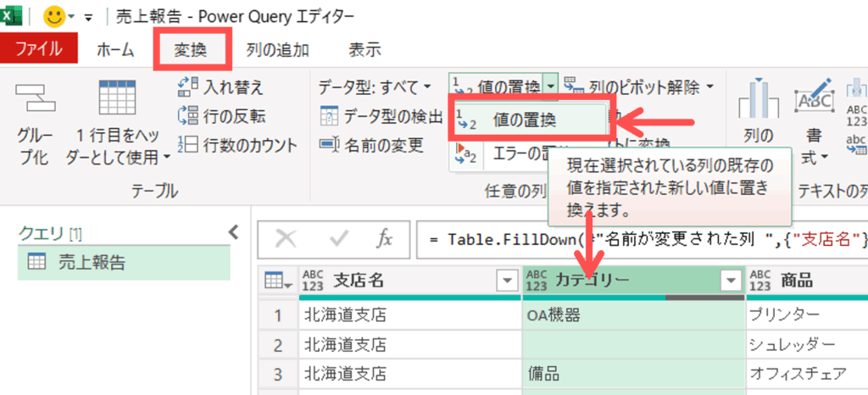The height and width of the screenshot is (395, 868).
Task: Switch to the 変換 (Transform) tab
Action: coord(192,49)
